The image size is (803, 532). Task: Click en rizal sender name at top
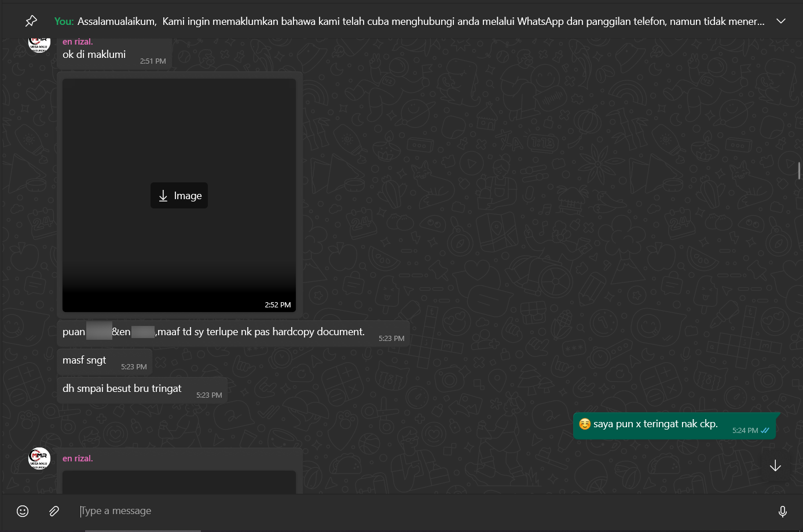click(x=78, y=42)
